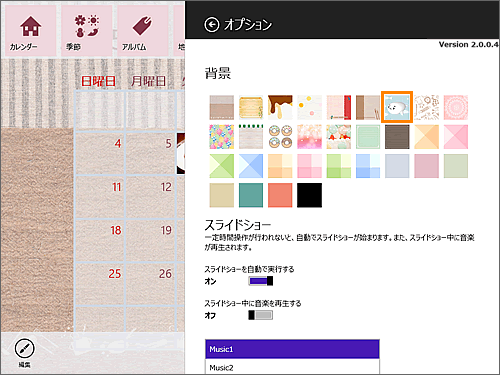Enable music during slideshow toggle (オフ)
Image resolution: width=500 pixels, height=375 pixels.
pyautogui.click(x=261, y=315)
